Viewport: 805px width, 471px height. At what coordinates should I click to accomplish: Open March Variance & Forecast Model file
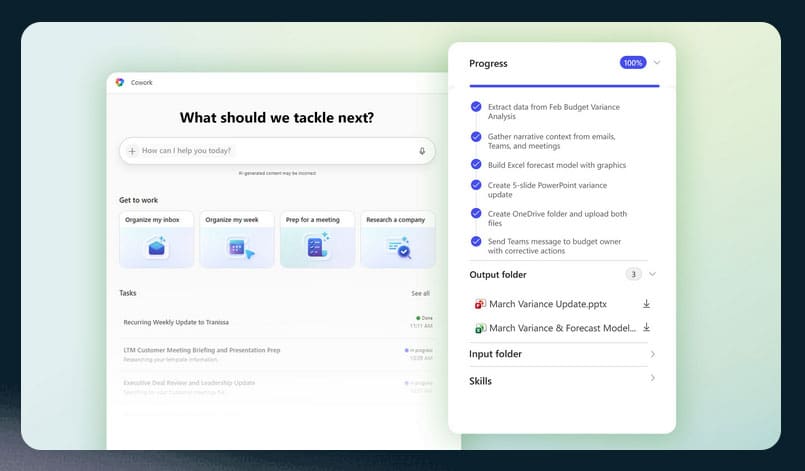562,328
